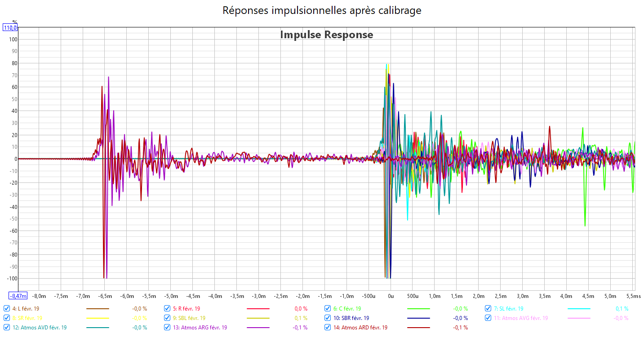This screenshot has width=644, height=342.
Task: Click the cyan SL line swatch
Action: pos(579,309)
